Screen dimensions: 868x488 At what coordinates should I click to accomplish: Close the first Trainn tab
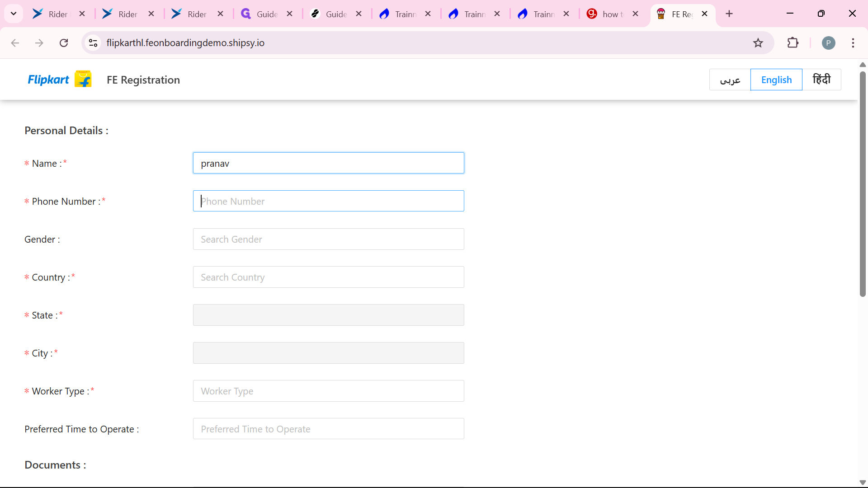[428, 14]
